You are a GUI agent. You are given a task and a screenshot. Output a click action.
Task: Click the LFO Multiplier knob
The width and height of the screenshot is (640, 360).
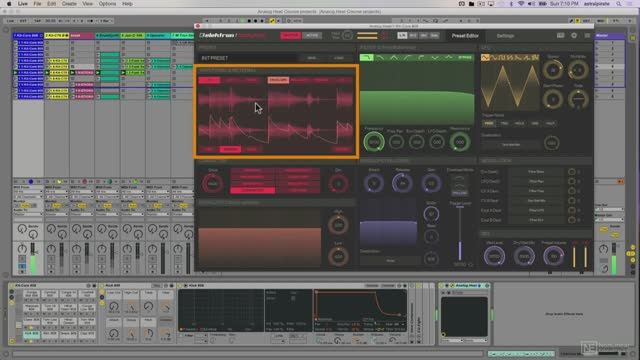(x=578, y=70)
